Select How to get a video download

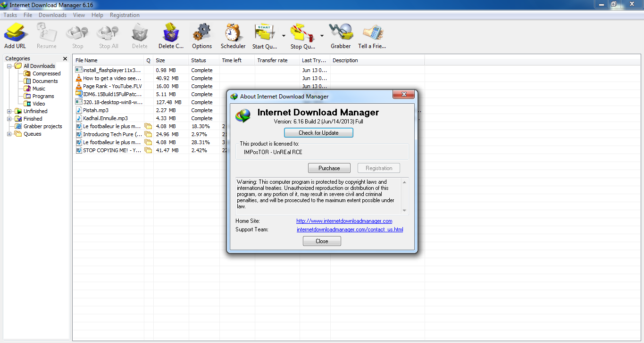(249, 78)
